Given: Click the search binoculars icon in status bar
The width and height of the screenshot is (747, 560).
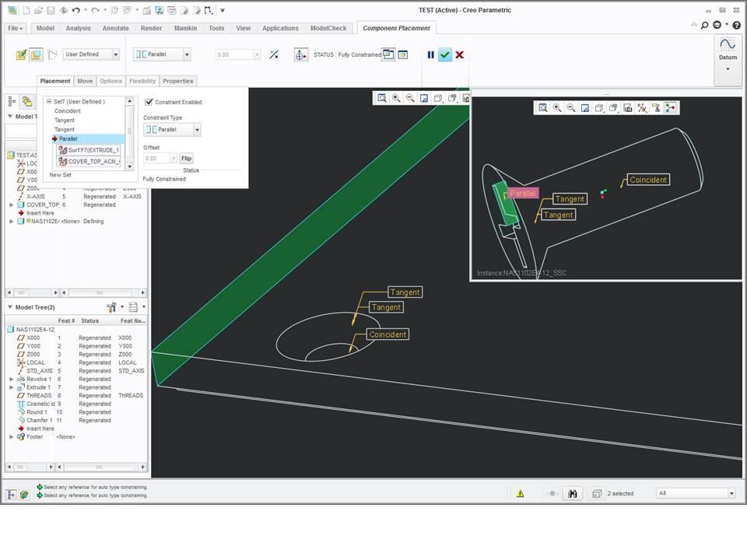Looking at the screenshot, I should [573, 494].
